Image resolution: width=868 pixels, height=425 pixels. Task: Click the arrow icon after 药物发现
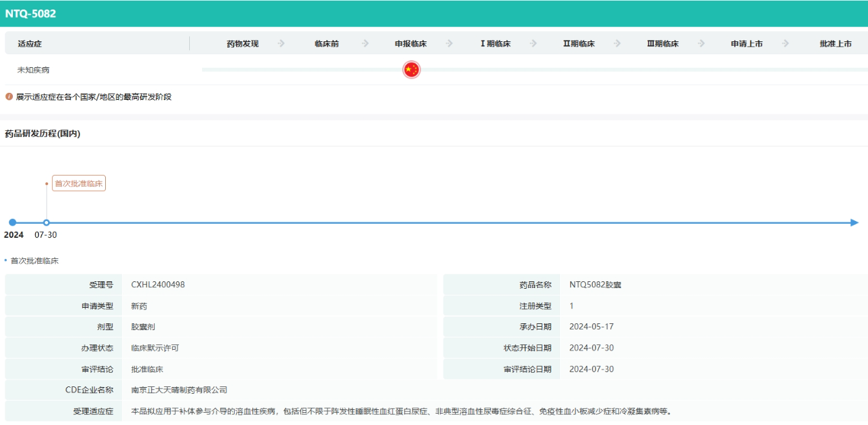tap(281, 43)
